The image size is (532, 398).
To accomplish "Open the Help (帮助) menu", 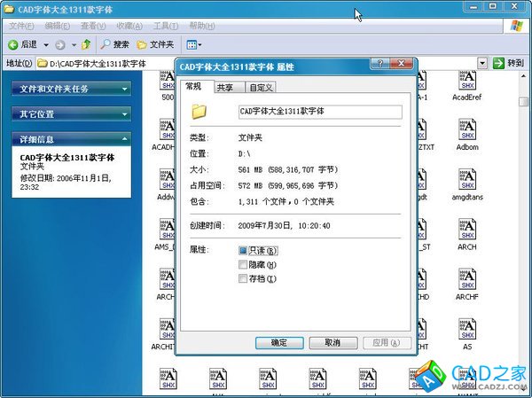I will (202, 26).
